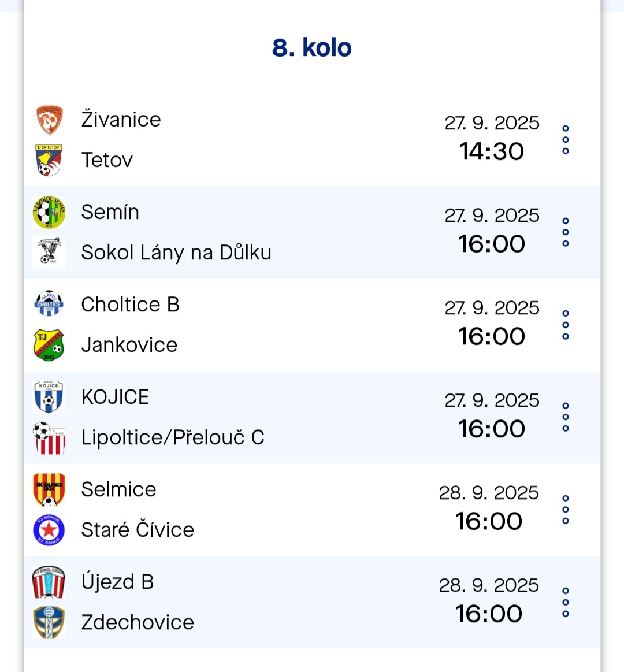This screenshot has width=624, height=672.
Task: Show menu for Selmice vs Staré Čívice
Action: (x=566, y=510)
